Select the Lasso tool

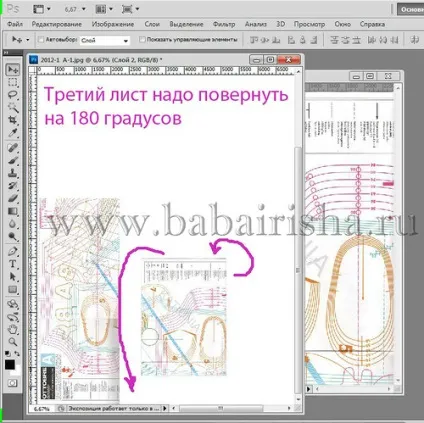(13, 95)
